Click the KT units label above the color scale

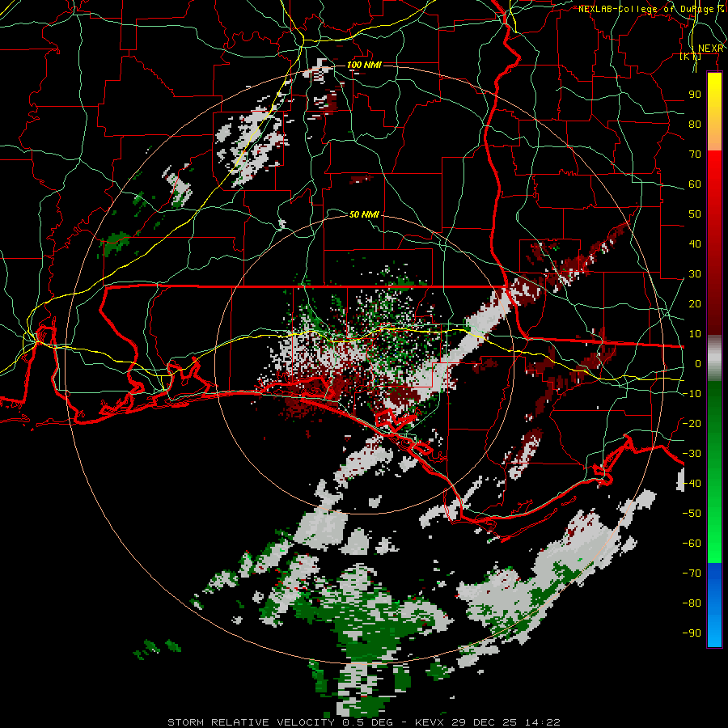click(691, 57)
